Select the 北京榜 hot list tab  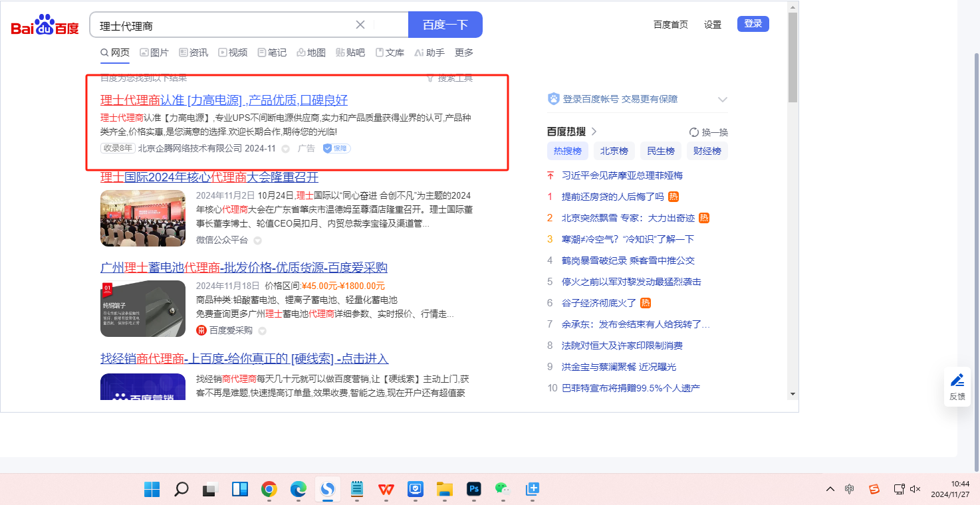tap(614, 151)
